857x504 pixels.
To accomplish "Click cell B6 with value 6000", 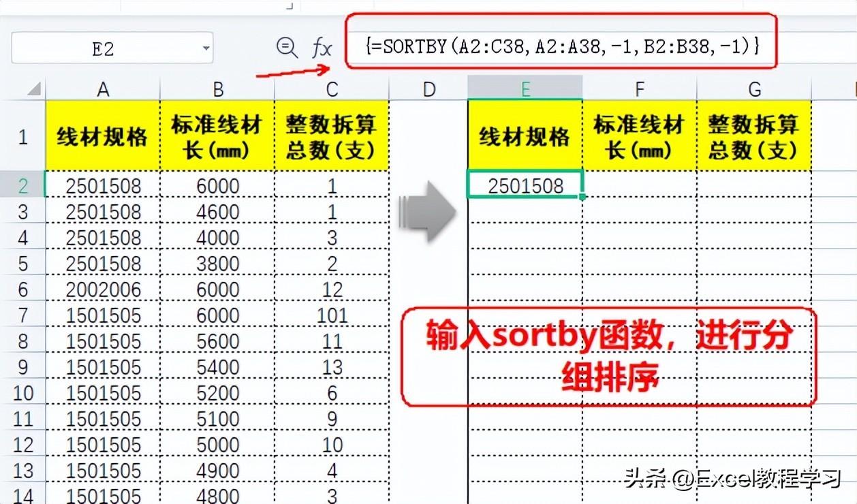I will [x=217, y=289].
